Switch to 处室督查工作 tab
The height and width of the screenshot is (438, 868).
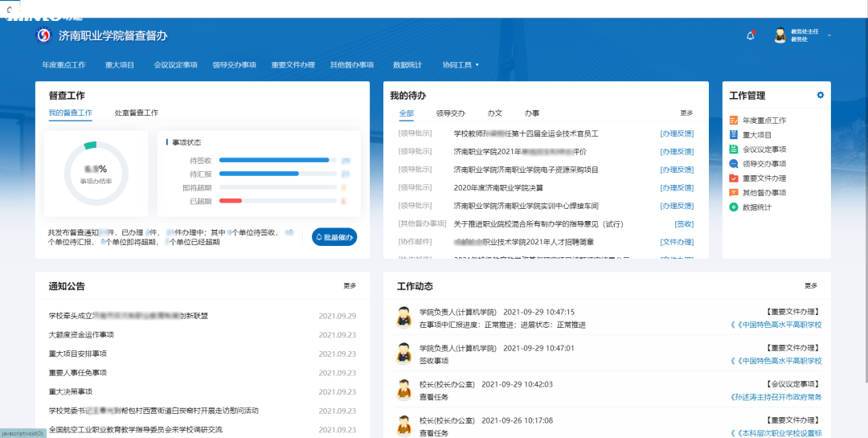136,113
